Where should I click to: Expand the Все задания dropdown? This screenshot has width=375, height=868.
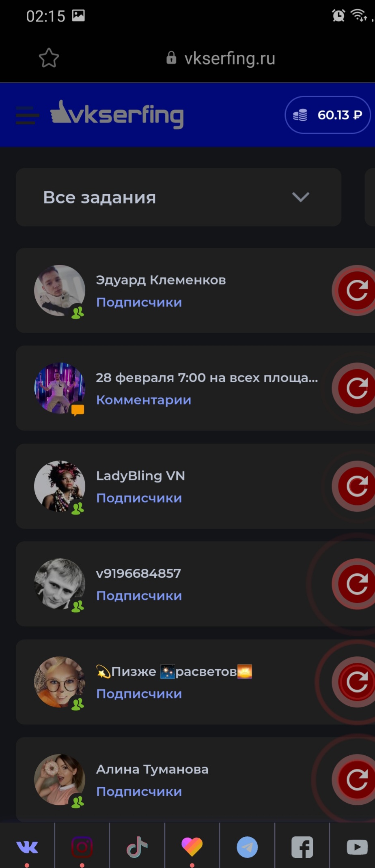(179, 197)
